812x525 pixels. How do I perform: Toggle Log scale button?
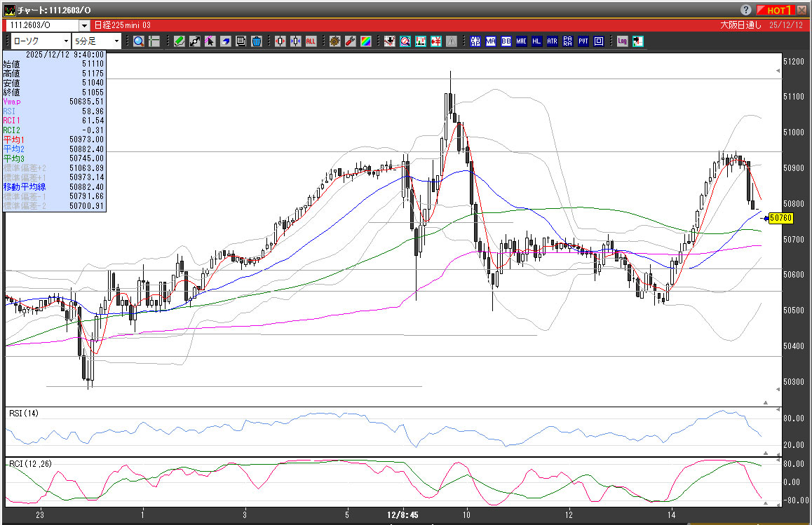[622, 41]
